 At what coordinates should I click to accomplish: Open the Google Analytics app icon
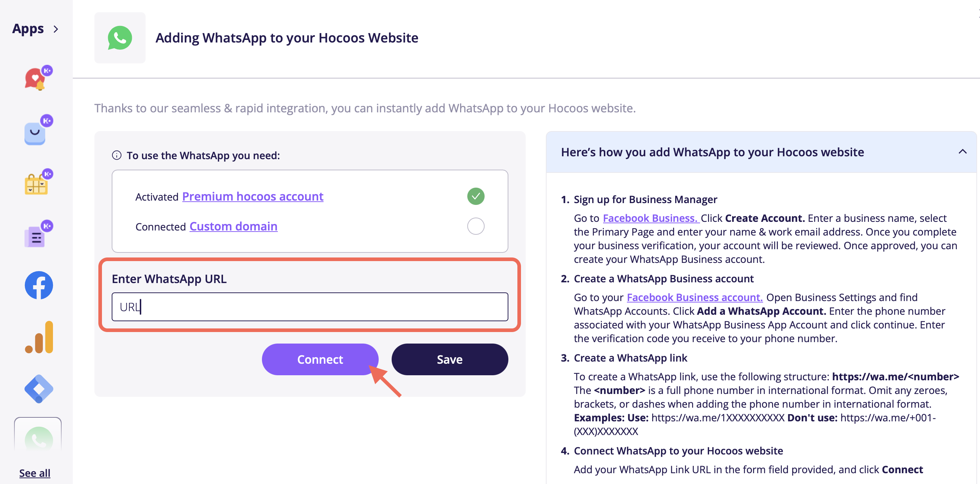(x=39, y=337)
